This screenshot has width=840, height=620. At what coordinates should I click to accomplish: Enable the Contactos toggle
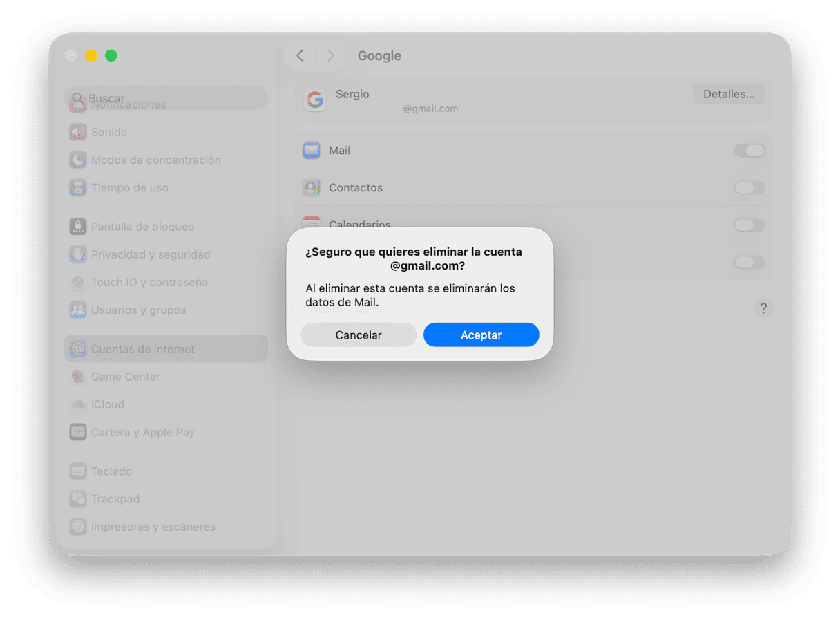click(750, 187)
